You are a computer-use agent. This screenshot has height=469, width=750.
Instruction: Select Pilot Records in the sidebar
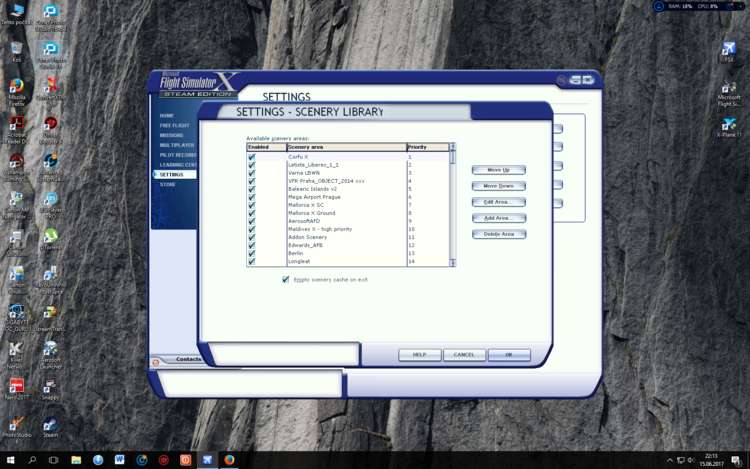pyautogui.click(x=177, y=155)
